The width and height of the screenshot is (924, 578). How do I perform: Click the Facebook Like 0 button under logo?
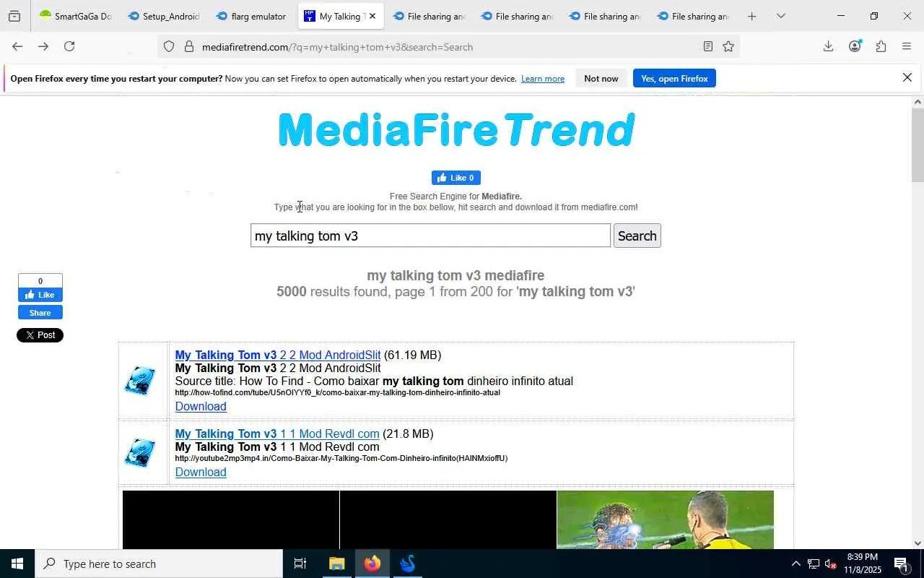tap(456, 178)
